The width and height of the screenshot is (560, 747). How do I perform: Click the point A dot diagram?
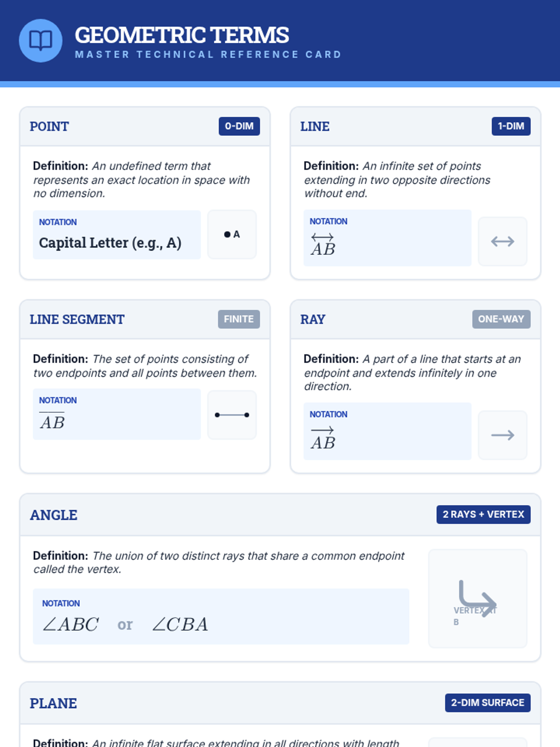pos(232,234)
